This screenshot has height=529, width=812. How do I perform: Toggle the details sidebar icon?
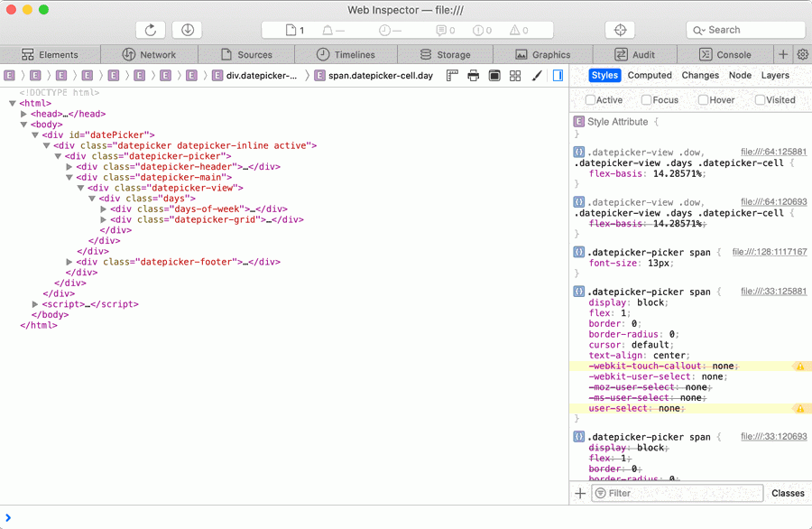558,76
